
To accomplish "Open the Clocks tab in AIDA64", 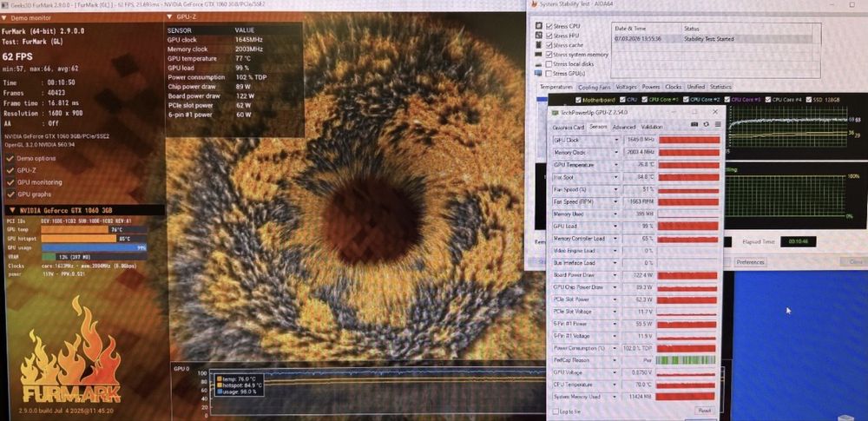I will [x=674, y=87].
